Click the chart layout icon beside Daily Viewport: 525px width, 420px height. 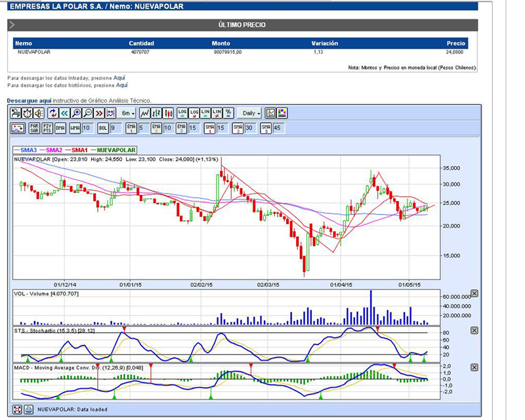click(x=270, y=114)
